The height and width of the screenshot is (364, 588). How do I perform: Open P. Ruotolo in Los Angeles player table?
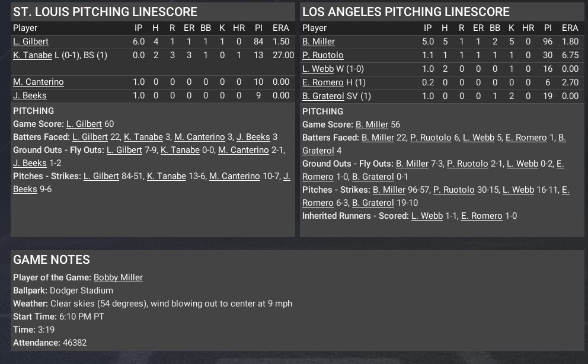point(322,55)
